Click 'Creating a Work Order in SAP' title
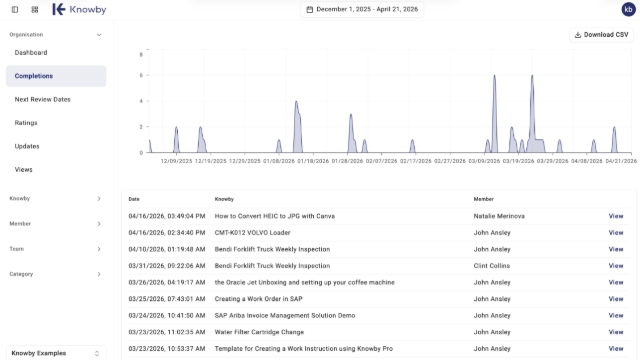640x360 pixels. [258, 299]
